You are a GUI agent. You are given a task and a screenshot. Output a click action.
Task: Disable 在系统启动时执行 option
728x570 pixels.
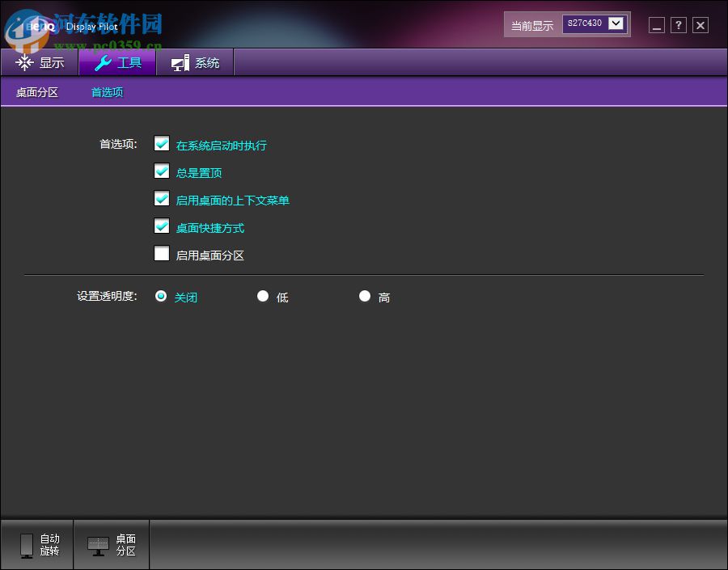(162, 142)
